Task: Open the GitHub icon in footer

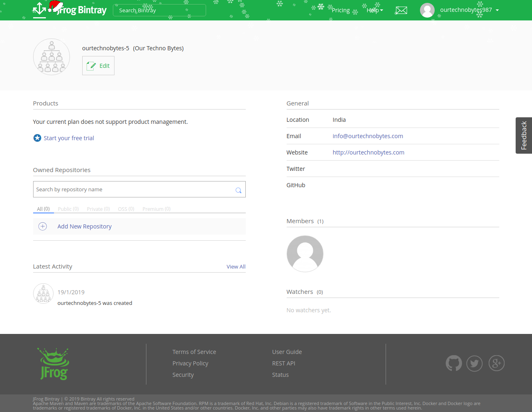Action: tap(454, 363)
